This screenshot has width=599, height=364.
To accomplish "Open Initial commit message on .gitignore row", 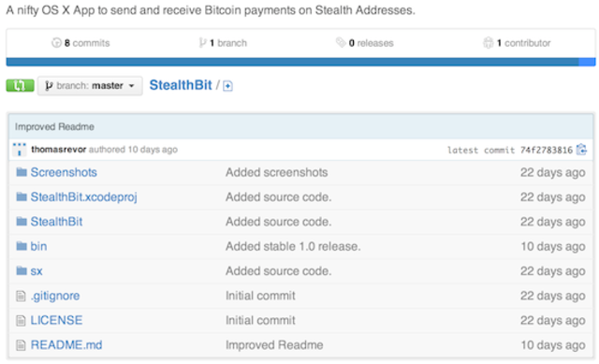I will coord(260,296).
